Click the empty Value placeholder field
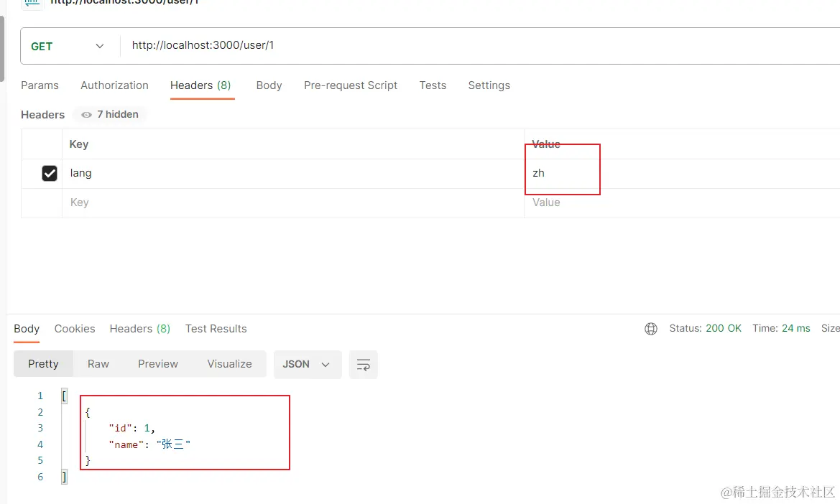The height and width of the screenshot is (504, 840). click(681, 202)
